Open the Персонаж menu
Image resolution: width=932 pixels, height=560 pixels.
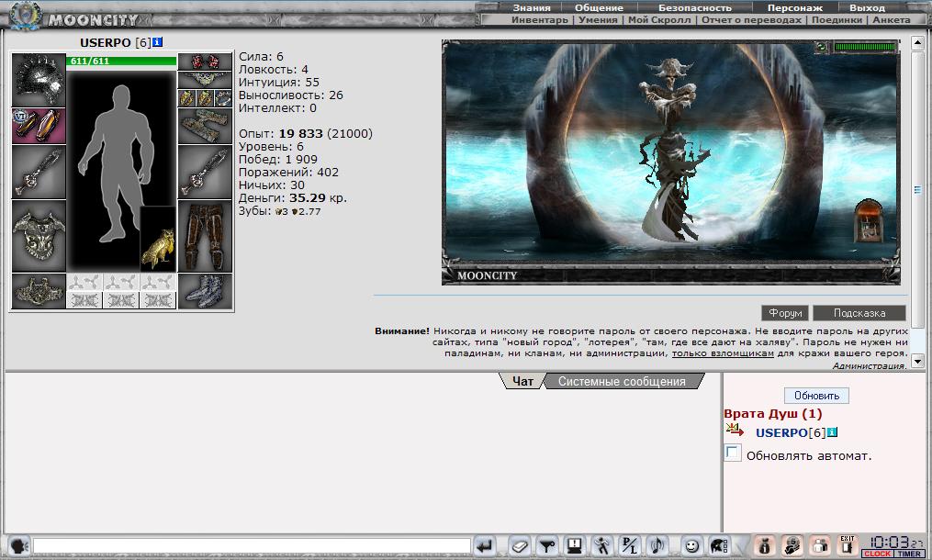click(x=794, y=7)
